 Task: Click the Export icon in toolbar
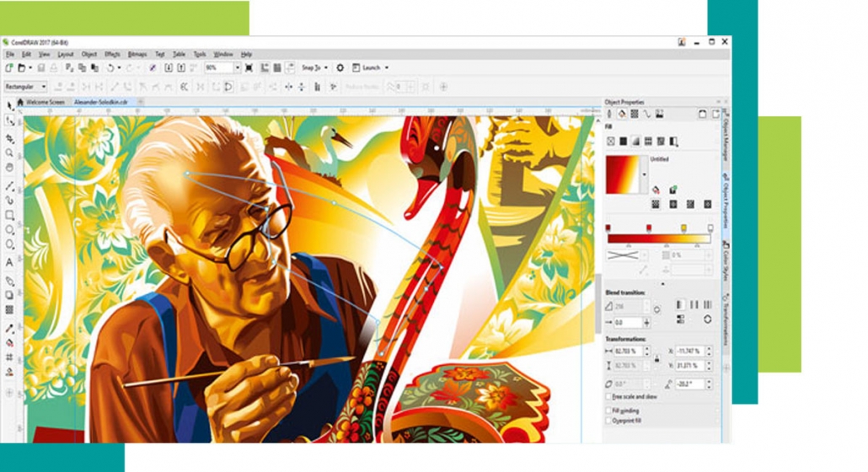pyautogui.click(x=181, y=67)
